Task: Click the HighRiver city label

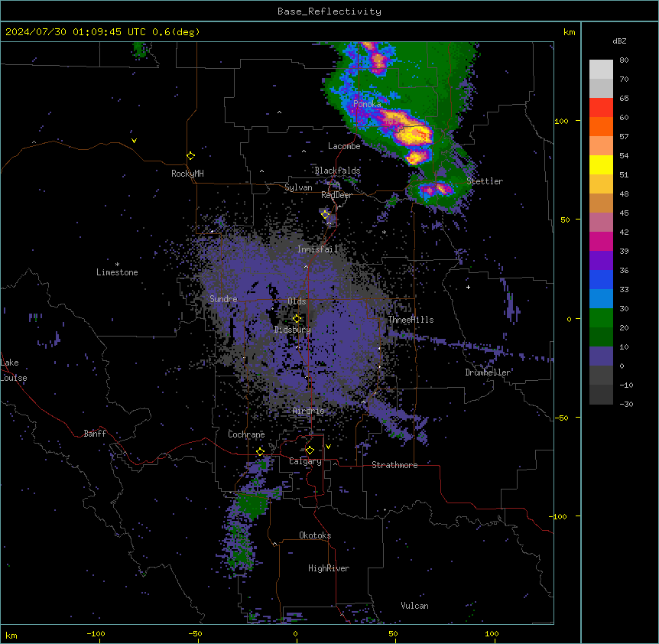Action: [x=329, y=568]
